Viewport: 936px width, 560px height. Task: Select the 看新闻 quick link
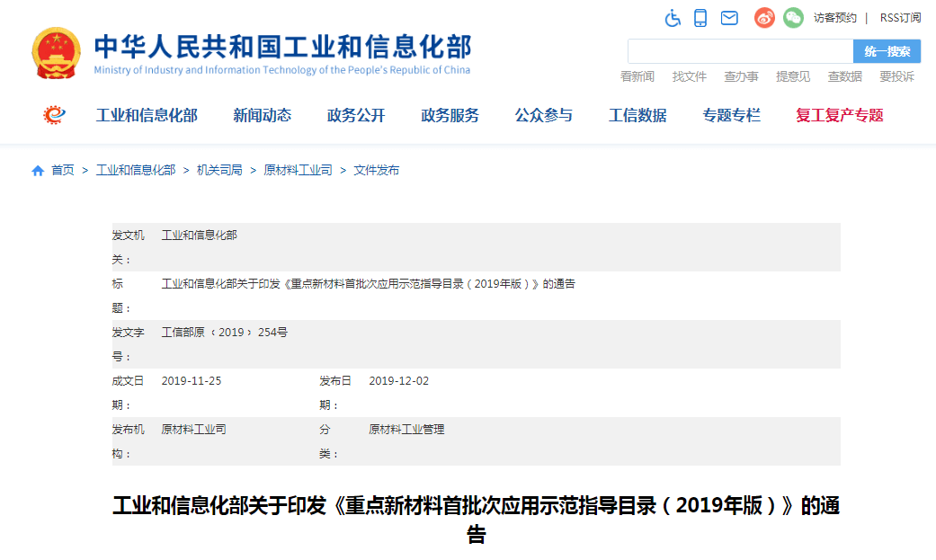click(x=637, y=76)
